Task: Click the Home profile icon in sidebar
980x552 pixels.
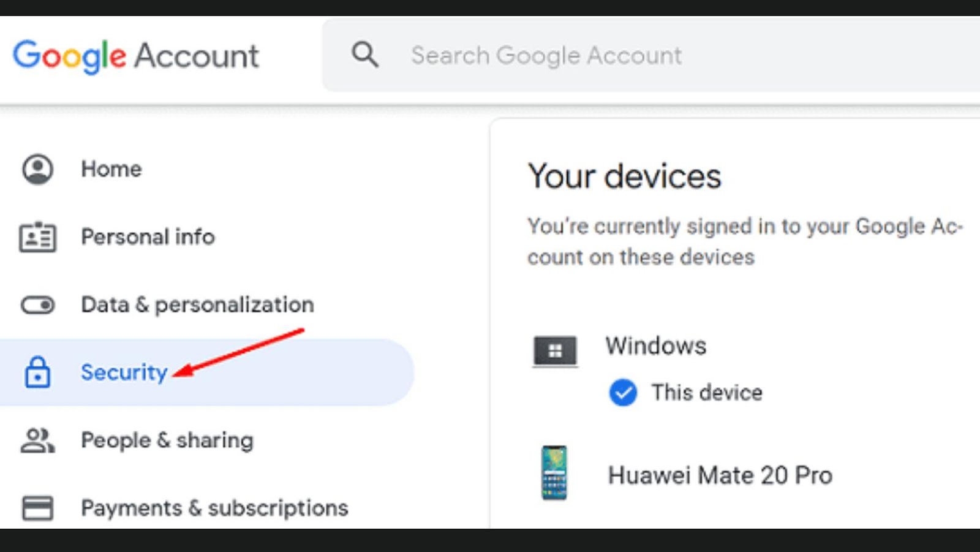Action: point(37,170)
